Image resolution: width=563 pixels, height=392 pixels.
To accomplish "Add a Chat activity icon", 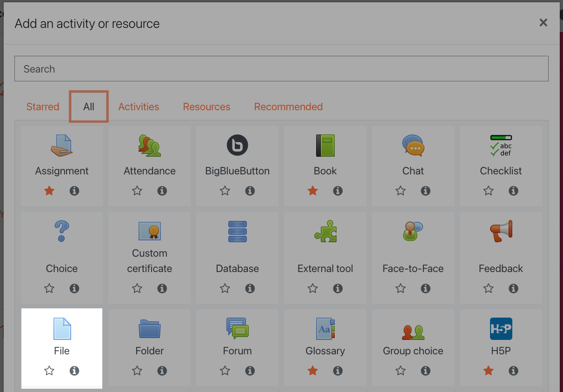I will (413, 146).
